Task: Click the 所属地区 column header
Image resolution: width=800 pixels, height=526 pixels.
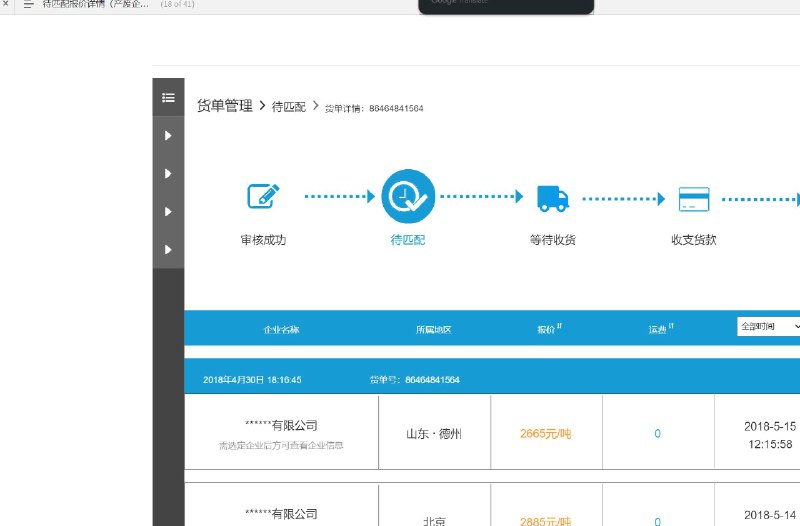Action: pyautogui.click(x=434, y=330)
